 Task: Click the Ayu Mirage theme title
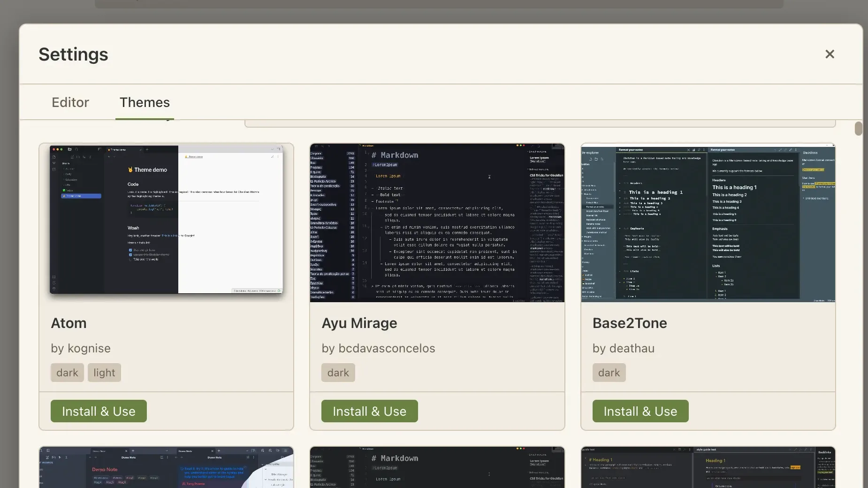coord(359,323)
